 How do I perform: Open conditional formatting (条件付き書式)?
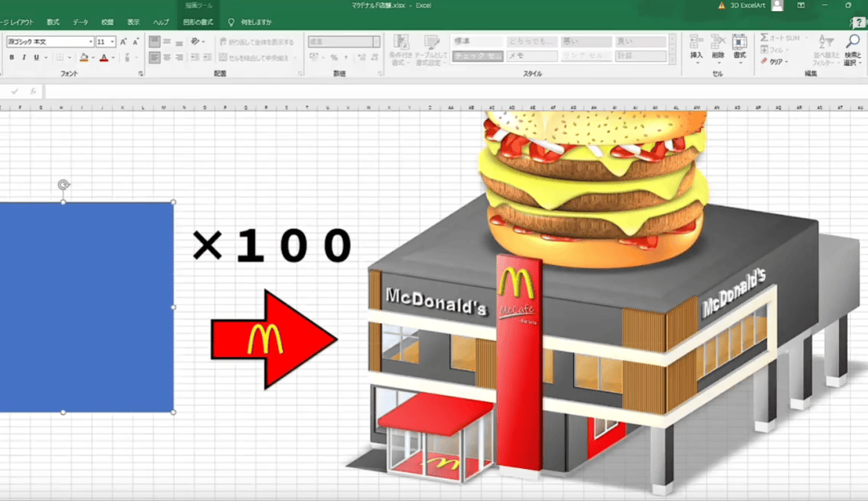pos(400,50)
